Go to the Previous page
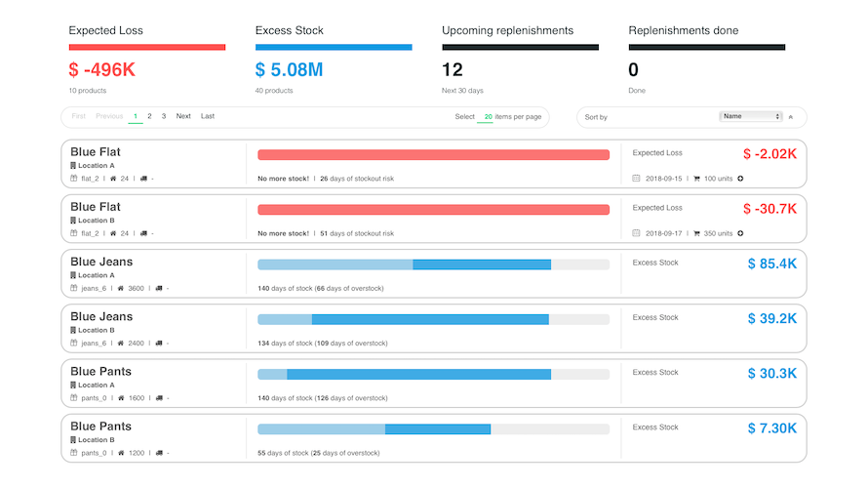The width and height of the screenshot is (868, 488). point(109,116)
